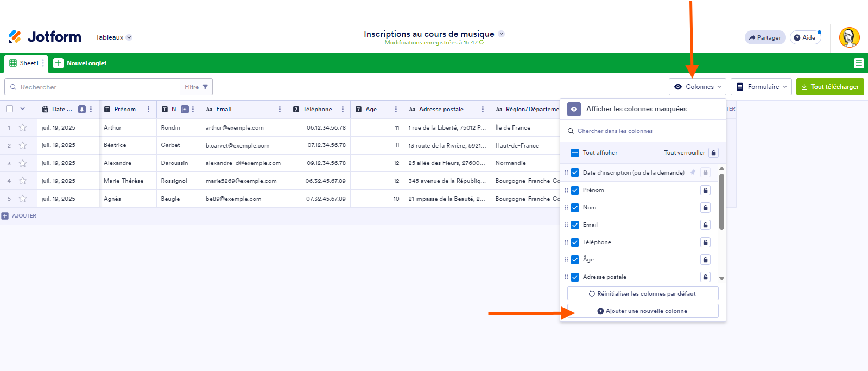This screenshot has width=868, height=371.
Task: Expand the Formulaire dropdown
Action: pos(761,87)
